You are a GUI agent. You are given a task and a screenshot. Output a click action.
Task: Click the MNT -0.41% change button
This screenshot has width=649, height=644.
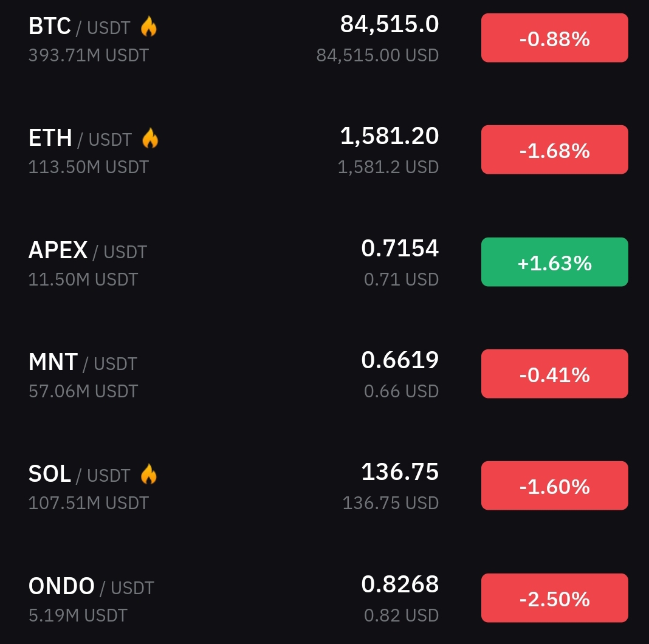coord(554,374)
